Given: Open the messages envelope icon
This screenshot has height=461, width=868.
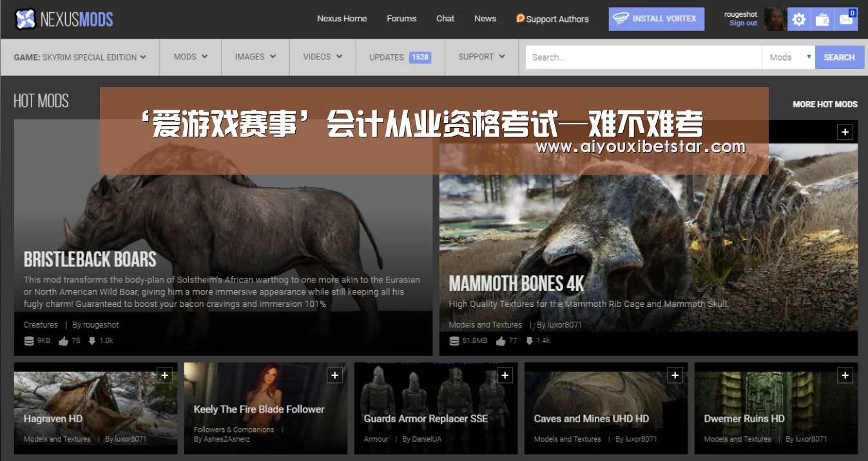Looking at the screenshot, I should tap(845, 19).
